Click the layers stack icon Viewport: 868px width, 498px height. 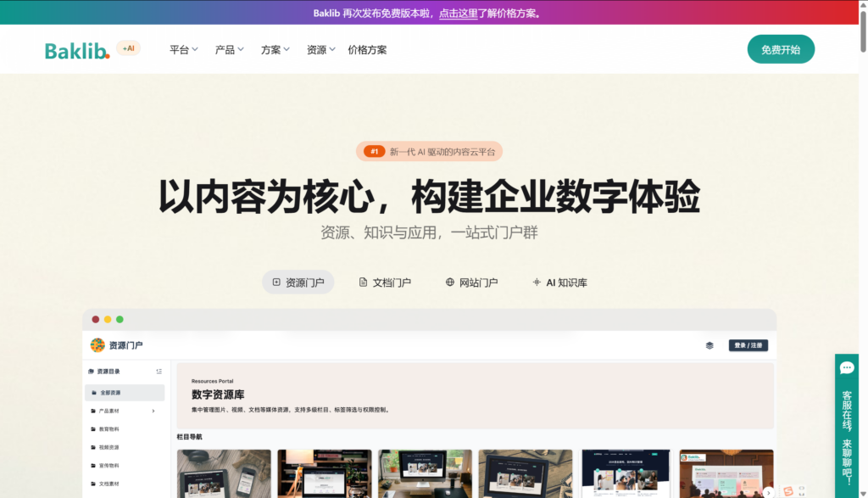709,345
